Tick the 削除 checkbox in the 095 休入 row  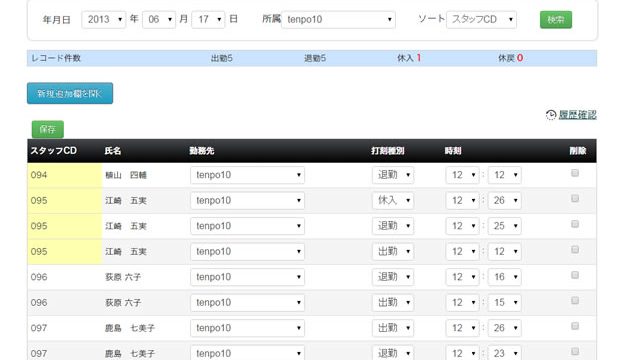click(x=575, y=198)
